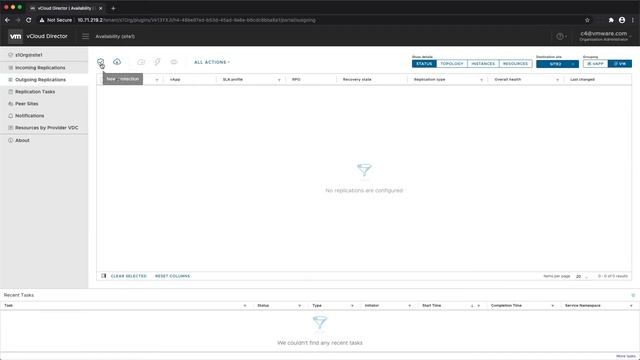Click the greyed lightning test icon

pos(158,62)
